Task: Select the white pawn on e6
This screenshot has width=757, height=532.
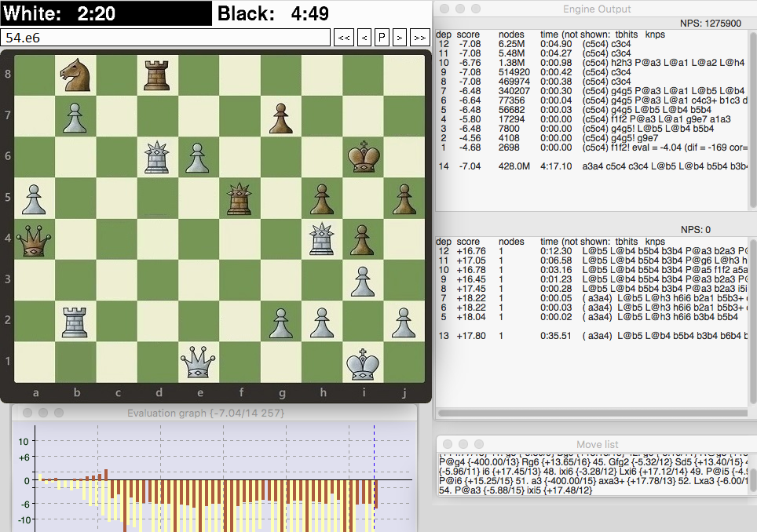Action: pos(199,159)
